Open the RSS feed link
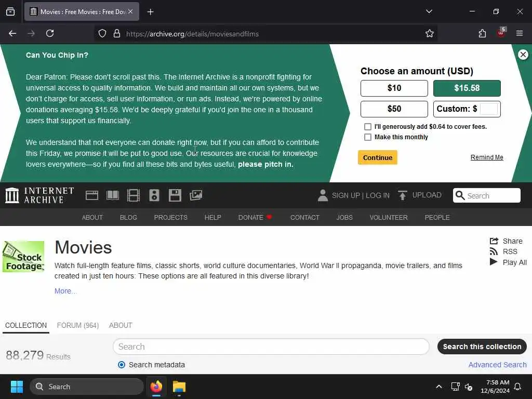Screen dimensions: 532x399 point(503,252)
